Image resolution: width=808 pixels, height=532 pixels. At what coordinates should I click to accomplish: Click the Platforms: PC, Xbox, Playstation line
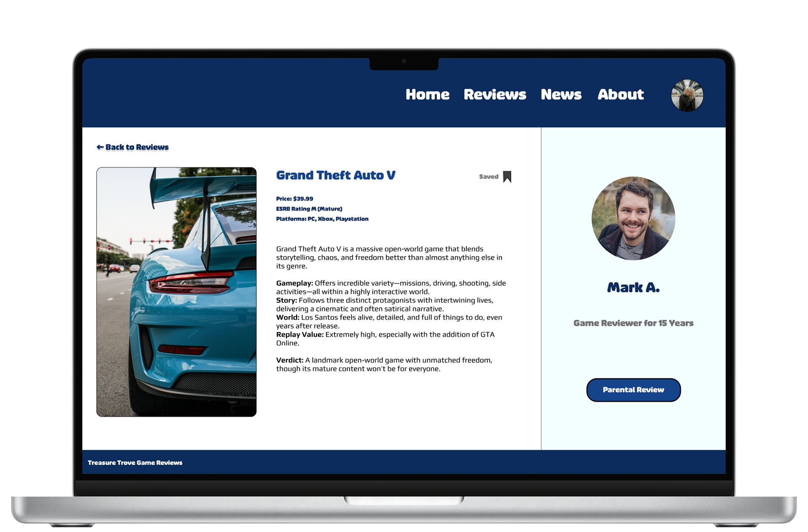tap(322, 219)
